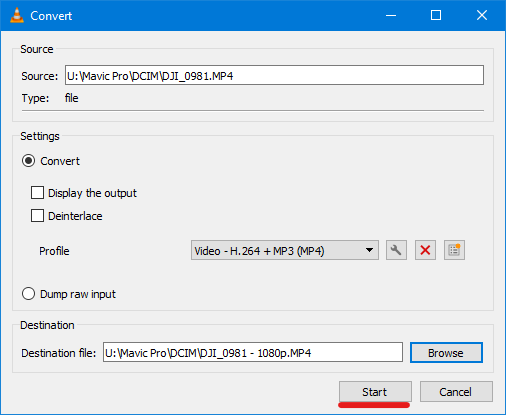Screen dimensions: 506x415
Task: Start the conversion
Action: [x=375, y=392]
